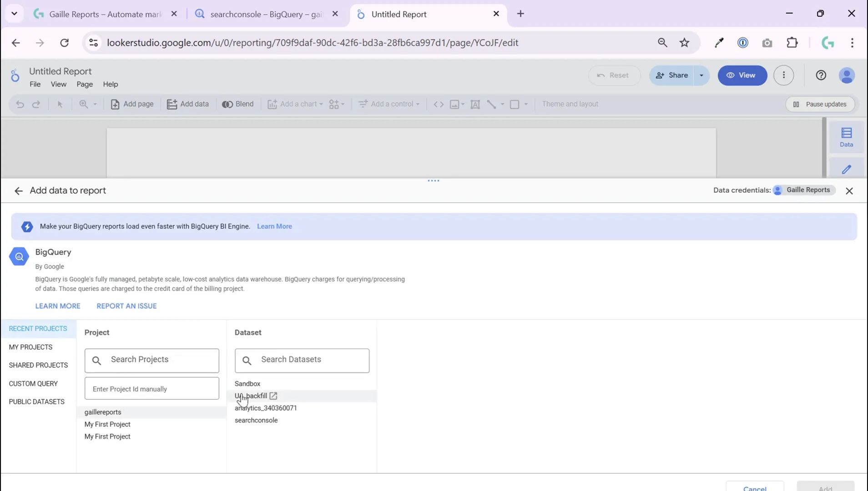868x491 pixels.
Task: Open Add a control dropdown
Action: [389, 104]
